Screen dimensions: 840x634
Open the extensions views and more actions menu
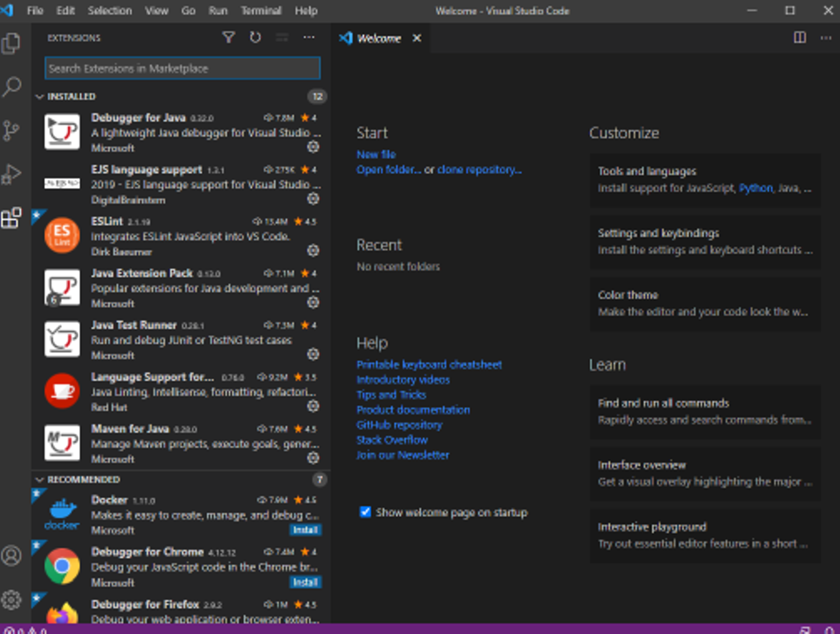[x=309, y=38]
